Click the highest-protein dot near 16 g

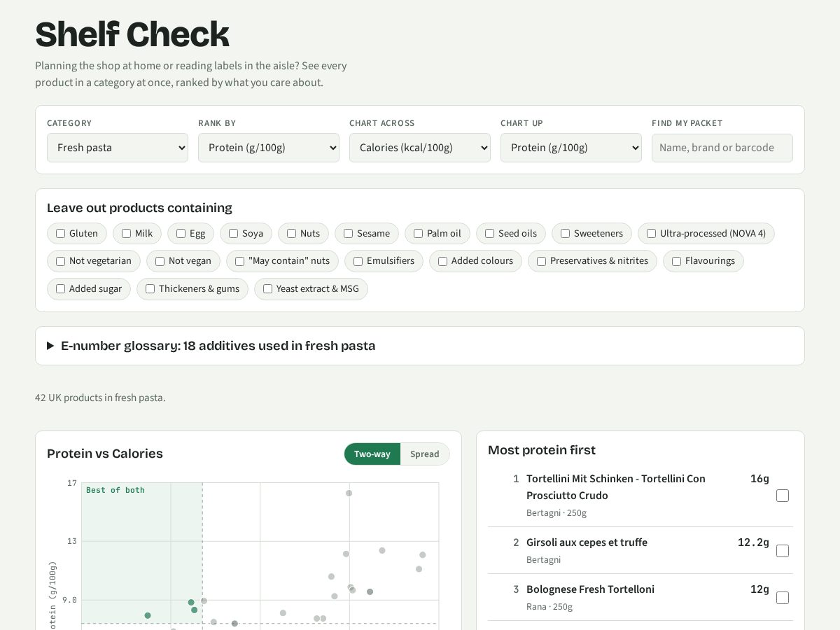click(349, 493)
